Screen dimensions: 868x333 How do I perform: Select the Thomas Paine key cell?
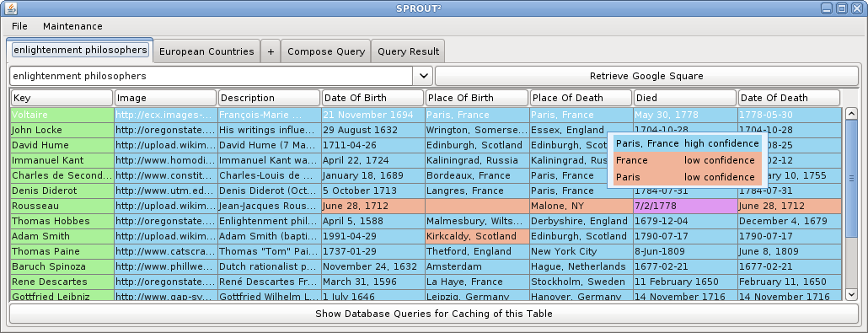click(62, 251)
